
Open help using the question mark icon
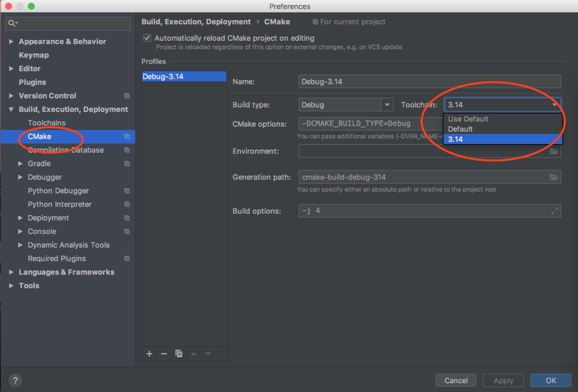tap(15, 380)
